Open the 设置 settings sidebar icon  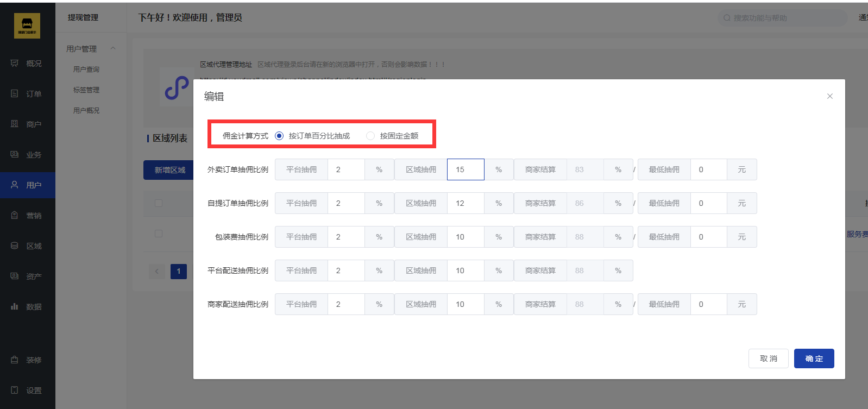15,391
